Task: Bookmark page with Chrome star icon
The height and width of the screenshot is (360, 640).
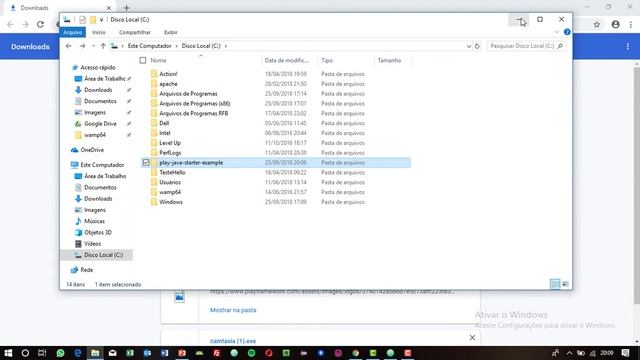Action: [x=597, y=24]
